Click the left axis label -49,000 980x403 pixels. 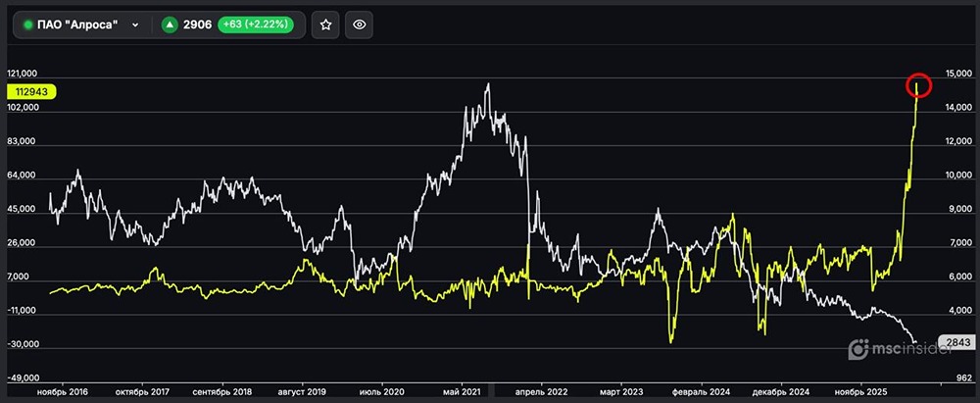pyautogui.click(x=23, y=378)
